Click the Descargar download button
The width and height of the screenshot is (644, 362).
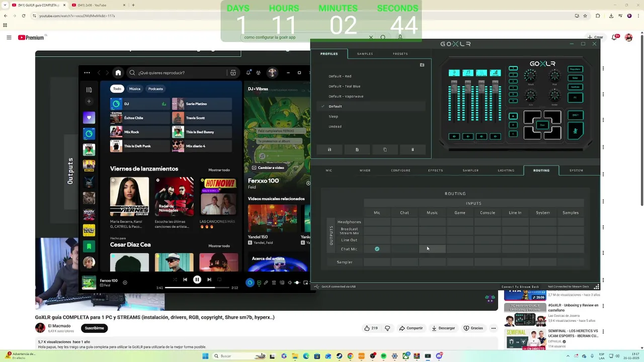tap(443, 328)
